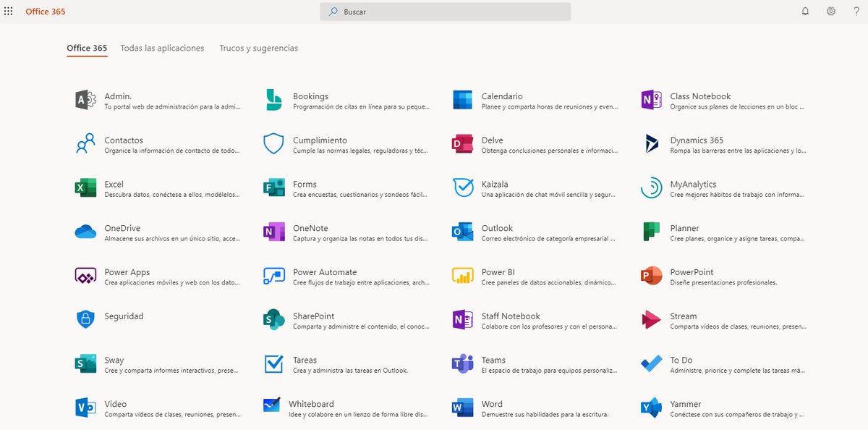Click the To Do checkmark icon

tap(651, 364)
